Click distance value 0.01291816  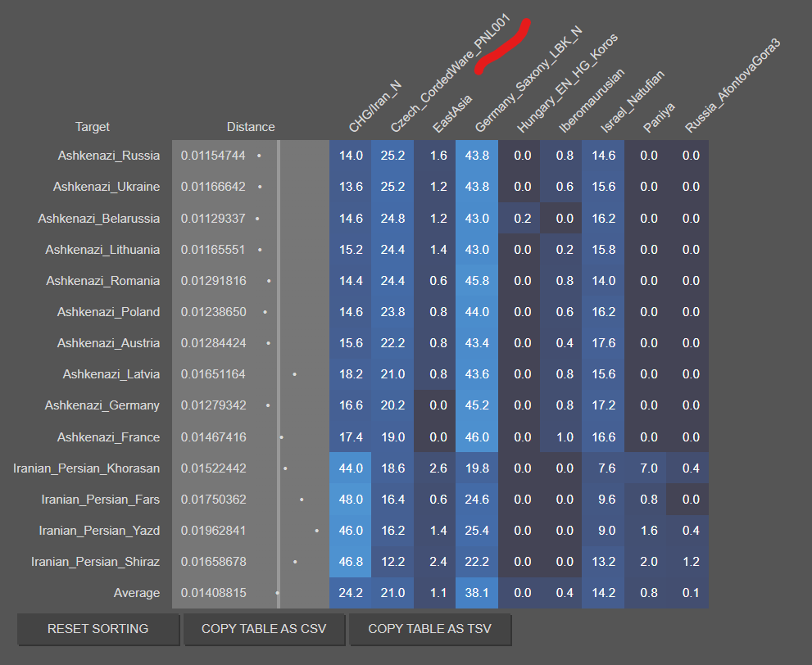(x=213, y=281)
